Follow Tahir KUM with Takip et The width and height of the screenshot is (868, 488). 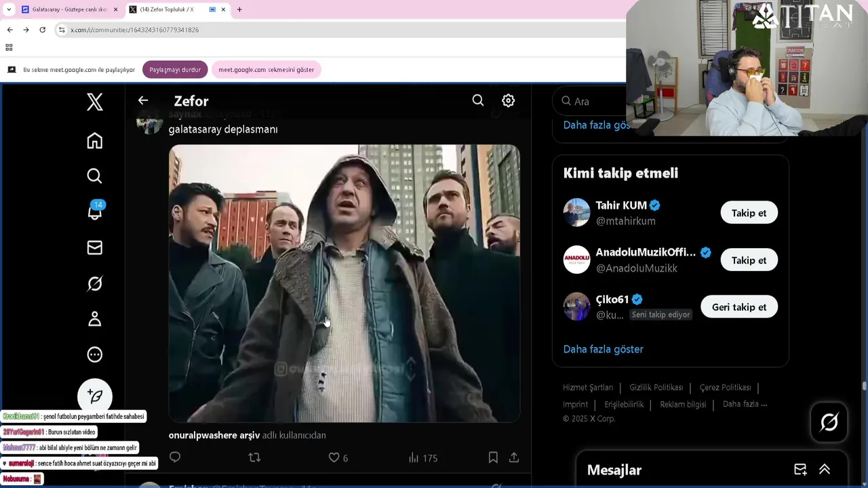[749, 213]
